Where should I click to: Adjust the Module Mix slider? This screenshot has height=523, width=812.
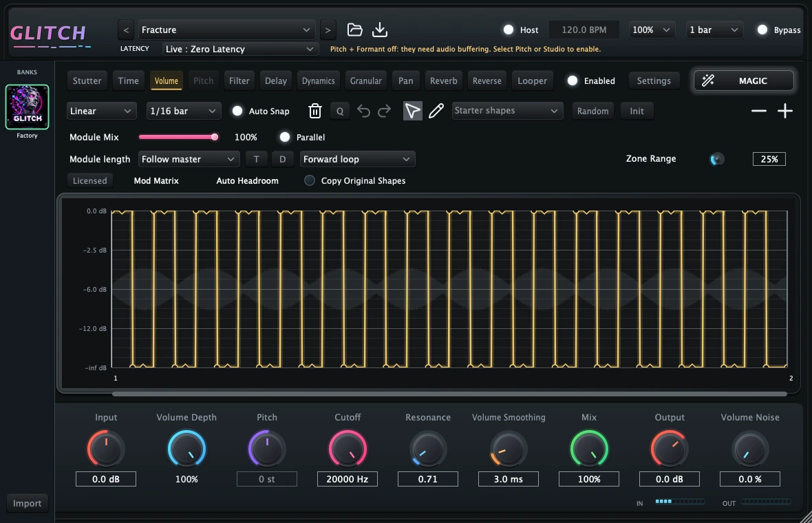point(178,137)
